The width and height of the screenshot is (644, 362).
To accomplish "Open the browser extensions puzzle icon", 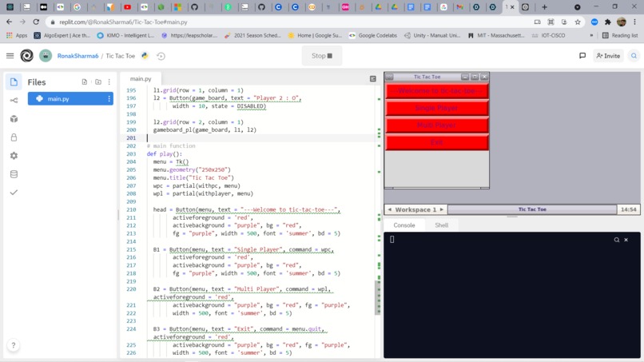I will pos(608,22).
